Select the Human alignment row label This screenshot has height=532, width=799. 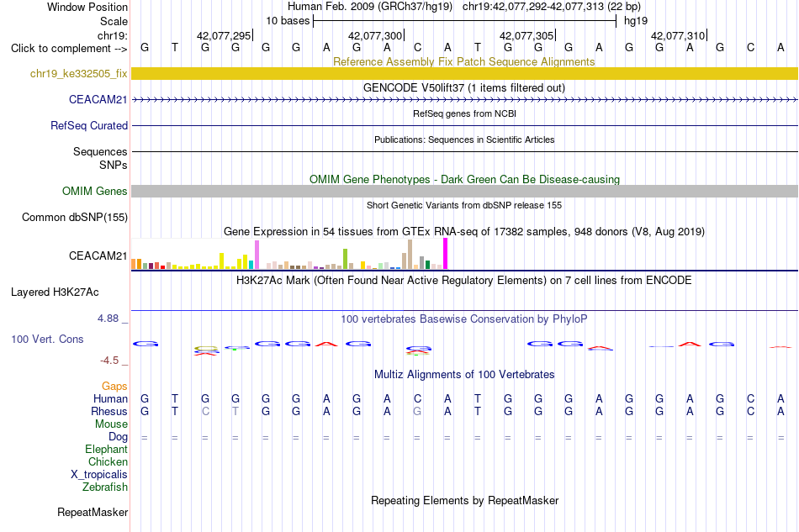[110, 398]
